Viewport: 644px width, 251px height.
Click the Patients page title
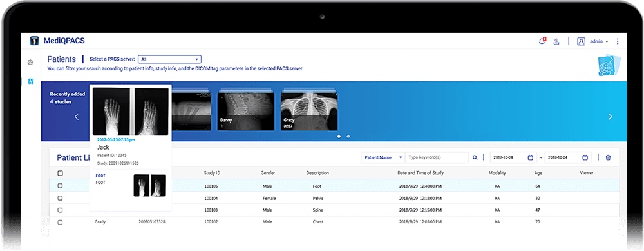pos(62,59)
